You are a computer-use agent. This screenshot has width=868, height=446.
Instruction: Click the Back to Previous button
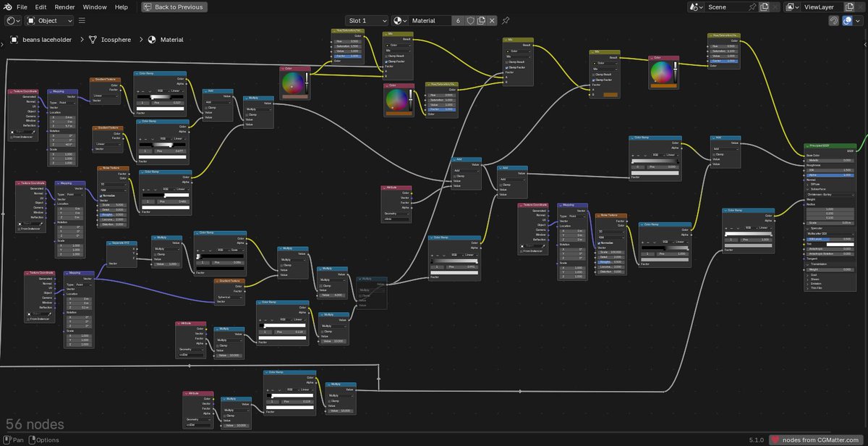click(x=174, y=7)
